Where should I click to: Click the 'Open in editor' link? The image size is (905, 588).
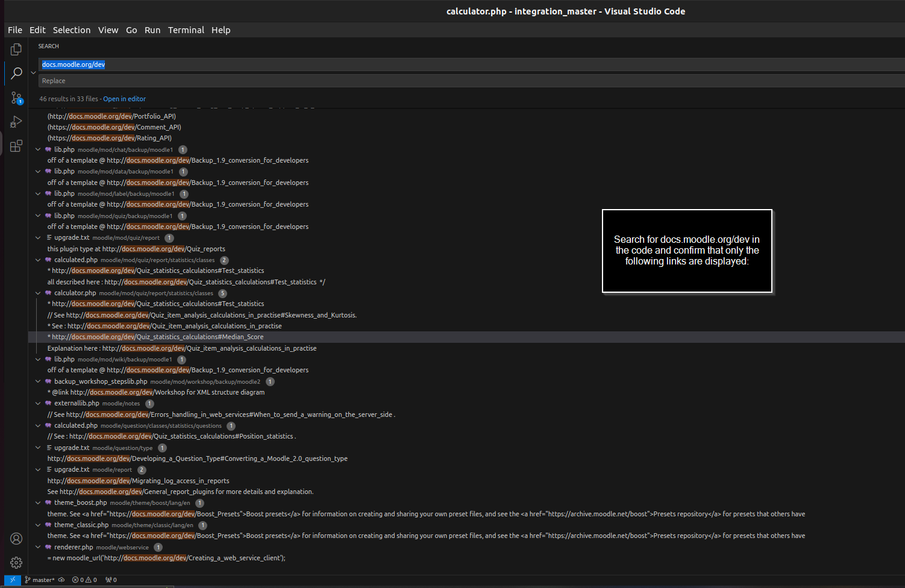click(124, 99)
